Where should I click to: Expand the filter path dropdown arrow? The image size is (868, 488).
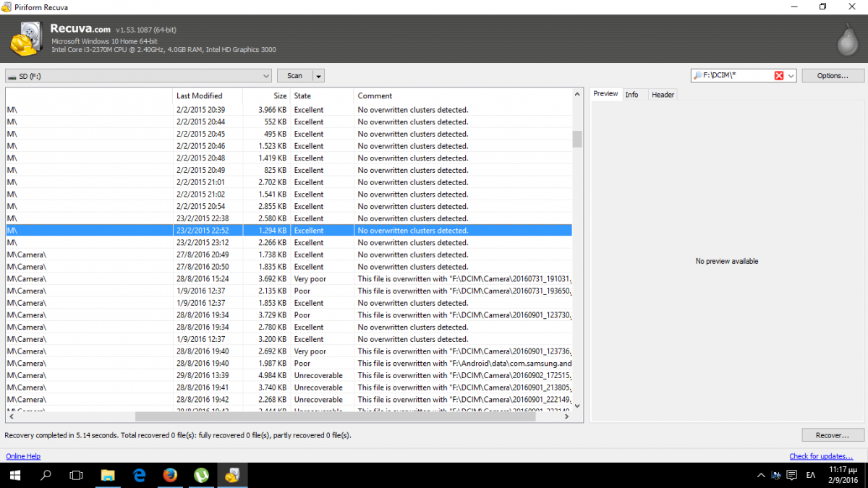pos(791,76)
